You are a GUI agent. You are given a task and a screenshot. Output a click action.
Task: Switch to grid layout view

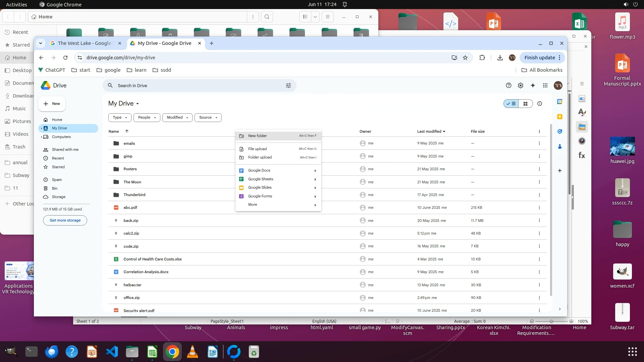(x=526, y=104)
